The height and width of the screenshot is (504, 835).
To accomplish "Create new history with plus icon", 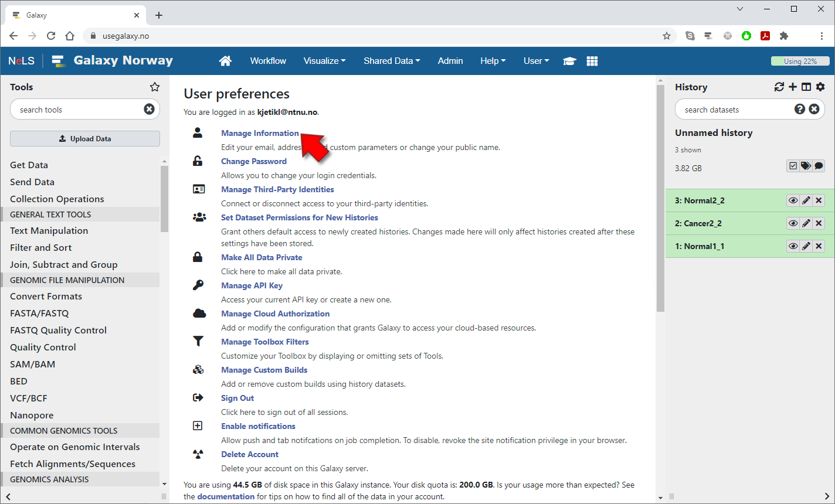I will pyautogui.click(x=793, y=87).
